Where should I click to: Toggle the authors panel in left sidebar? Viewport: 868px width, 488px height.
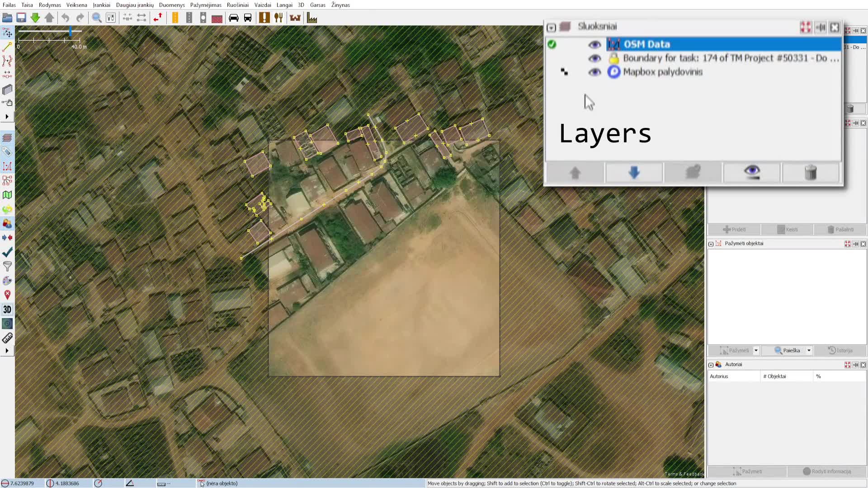pyautogui.click(x=7, y=224)
